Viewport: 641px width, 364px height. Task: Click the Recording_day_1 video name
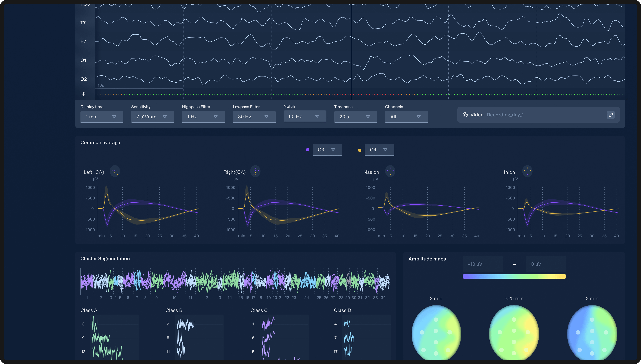pyautogui.click(x=505, y=115)
